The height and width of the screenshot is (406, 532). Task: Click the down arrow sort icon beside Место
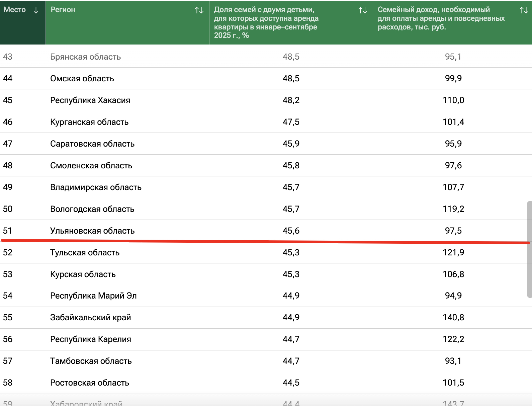36,10
